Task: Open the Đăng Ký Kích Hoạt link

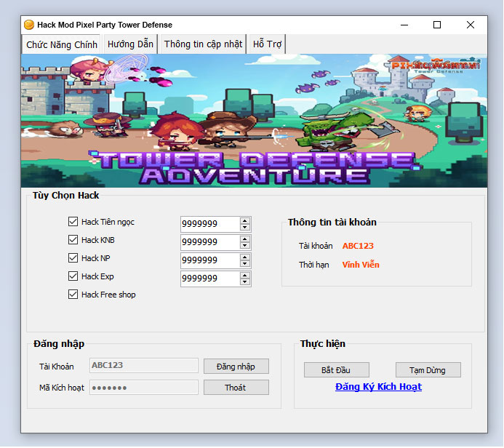Action: (x=378, y=387)
